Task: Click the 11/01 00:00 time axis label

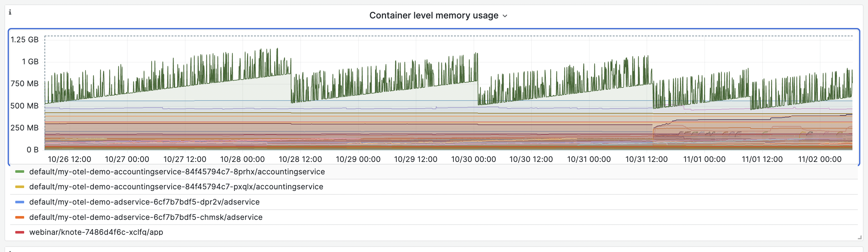Action: pyautogui.click(x=704, y=159)
